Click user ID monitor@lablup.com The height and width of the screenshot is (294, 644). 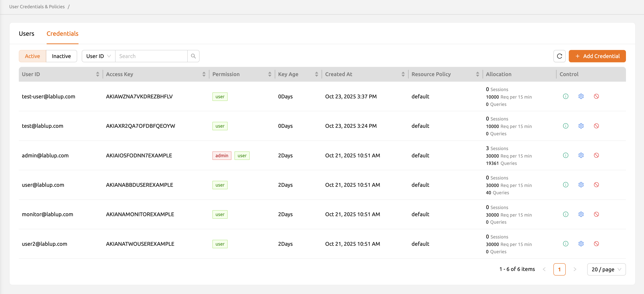point(48,214)
